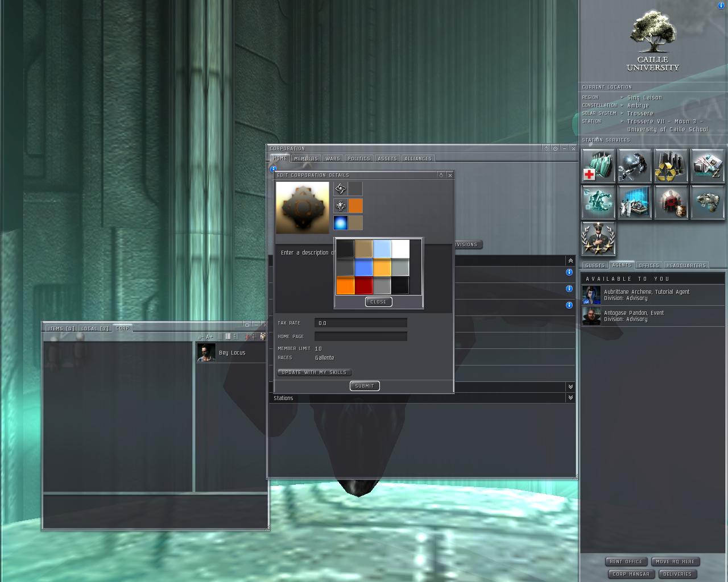This screenshot has width=728, height=582.
Task: Open the Assets tab
Action: tap(387, 159)
